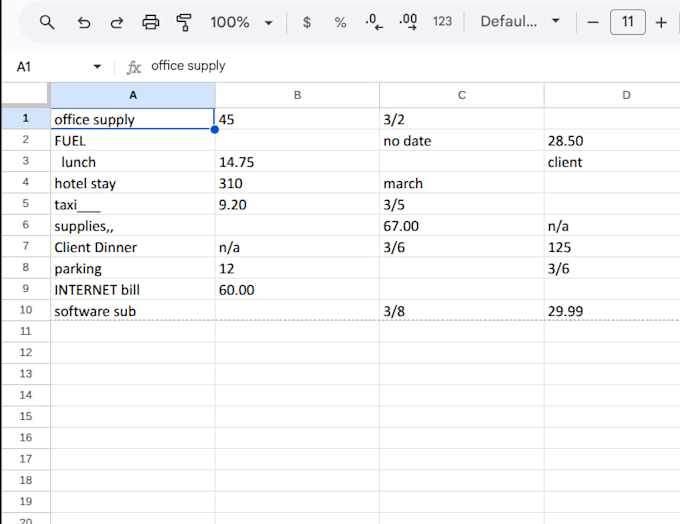Screen dimensions: 680x524
Task: Undo the last action
Action: pyautogui.click(x=84, y=22)
